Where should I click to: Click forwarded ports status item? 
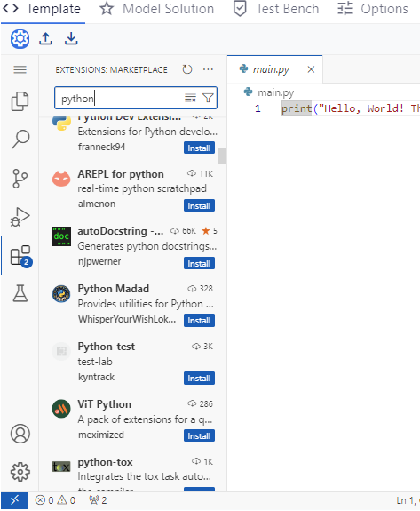click(x=98, y=500)
